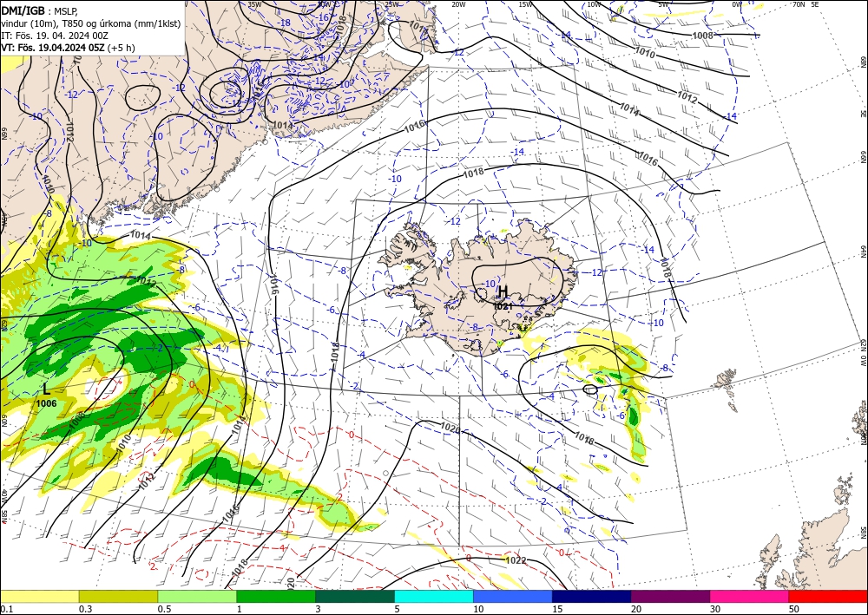Choose the purple 20–30 mm legend swatch
868x615 pixels.
[670, 596]
